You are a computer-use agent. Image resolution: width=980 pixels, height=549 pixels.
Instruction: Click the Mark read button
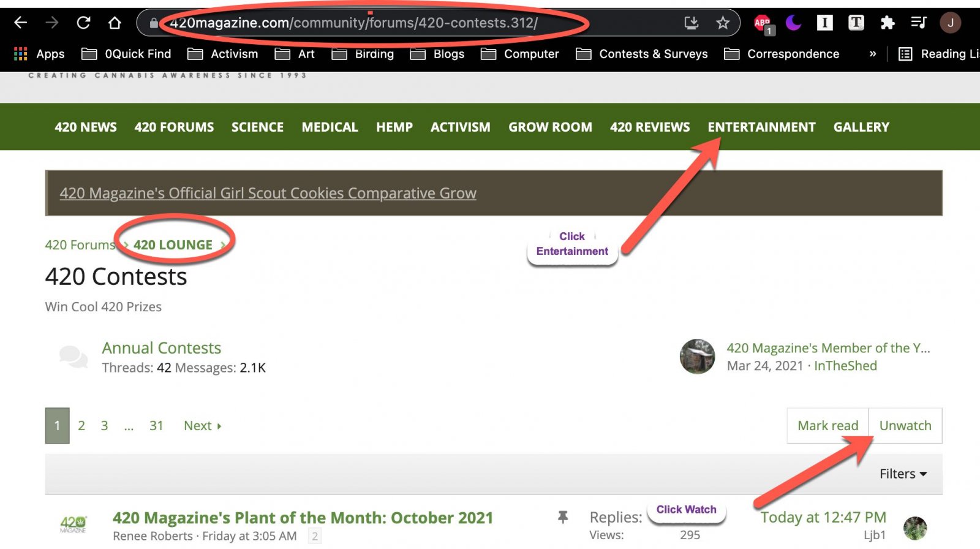pos(827,426)
